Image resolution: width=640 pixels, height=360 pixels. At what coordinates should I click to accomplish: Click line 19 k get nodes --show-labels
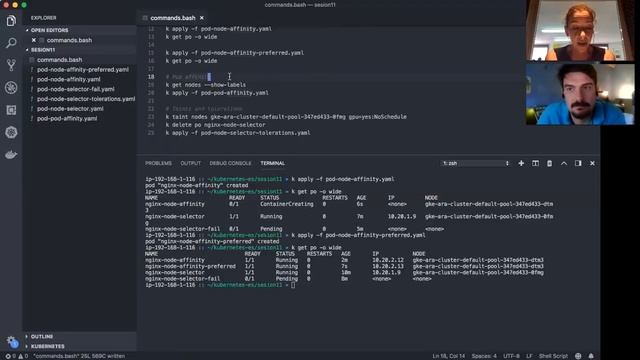[206, 85]
